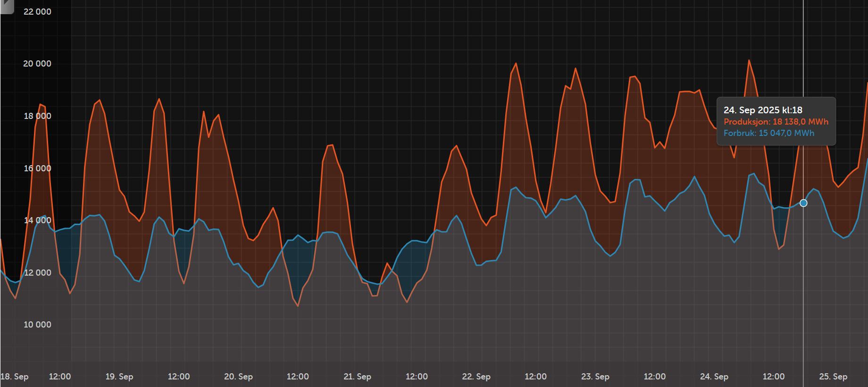Click tooltip heading '24. Sep 2025 kl:18'
This screenshot has height=387, width=868.
[x=763, y=110]
